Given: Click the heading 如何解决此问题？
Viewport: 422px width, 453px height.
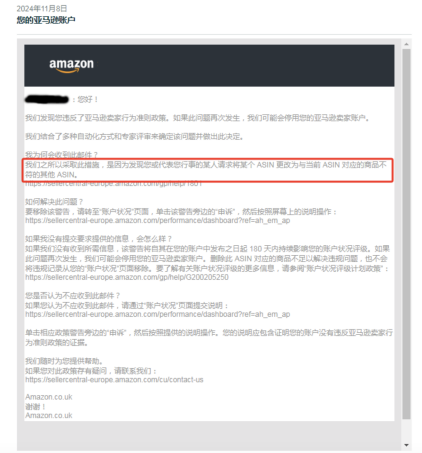Looking at the screenshot, I should tap(54, 202).
